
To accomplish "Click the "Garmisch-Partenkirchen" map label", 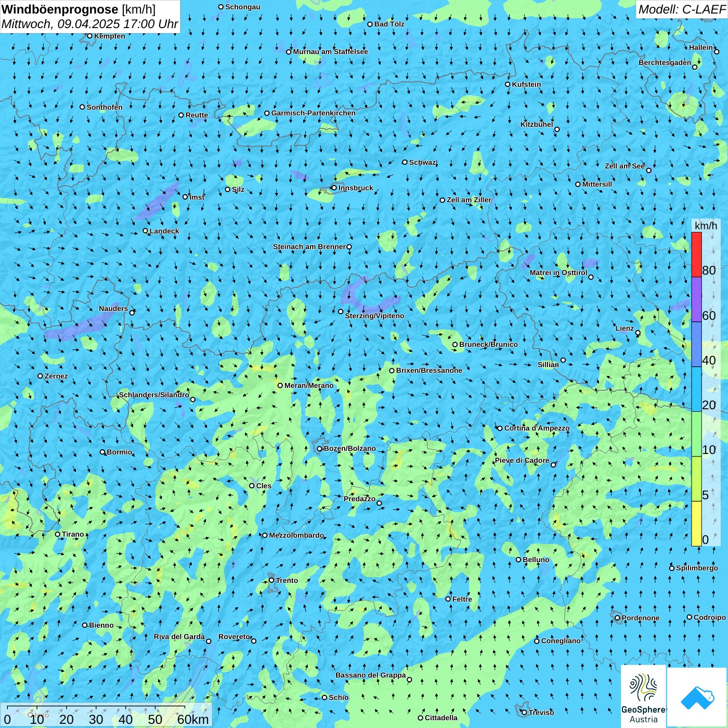I will (314, 113).
